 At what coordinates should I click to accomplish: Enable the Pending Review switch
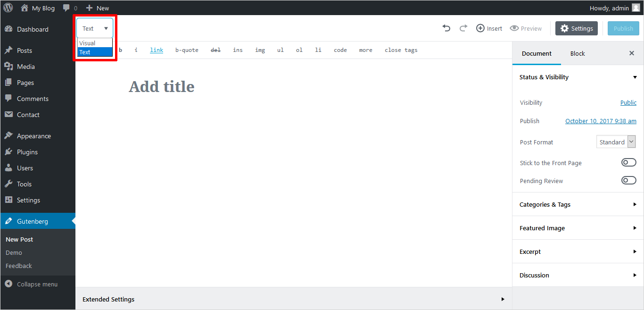coord(628,181)
